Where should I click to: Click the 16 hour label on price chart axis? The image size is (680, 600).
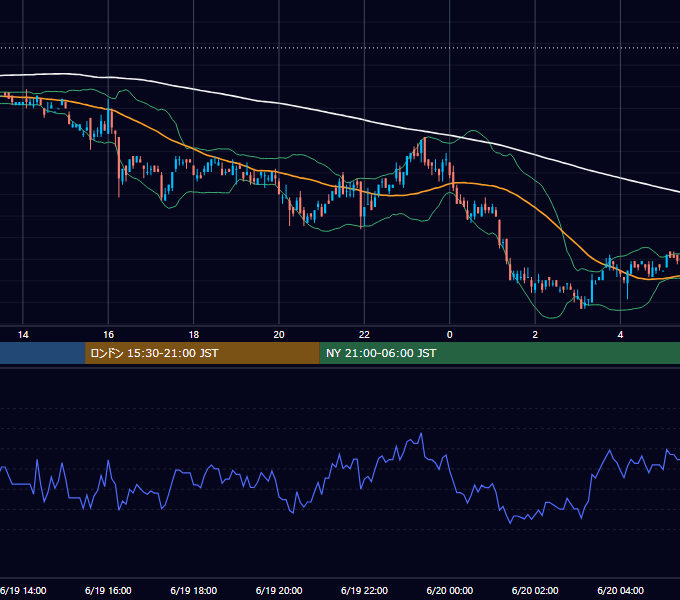pyautogui.click(x=108, y=335)
